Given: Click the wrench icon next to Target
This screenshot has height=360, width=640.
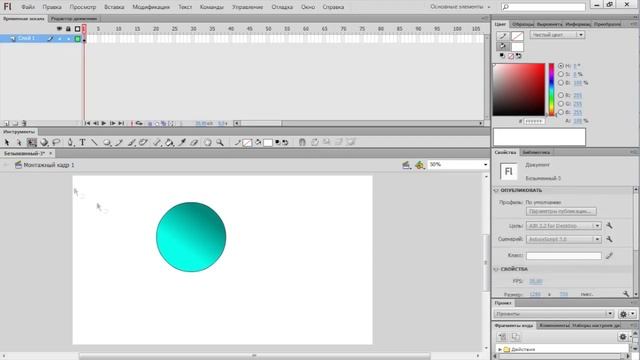Looking at the screenshot, I should tap(609, 225).
